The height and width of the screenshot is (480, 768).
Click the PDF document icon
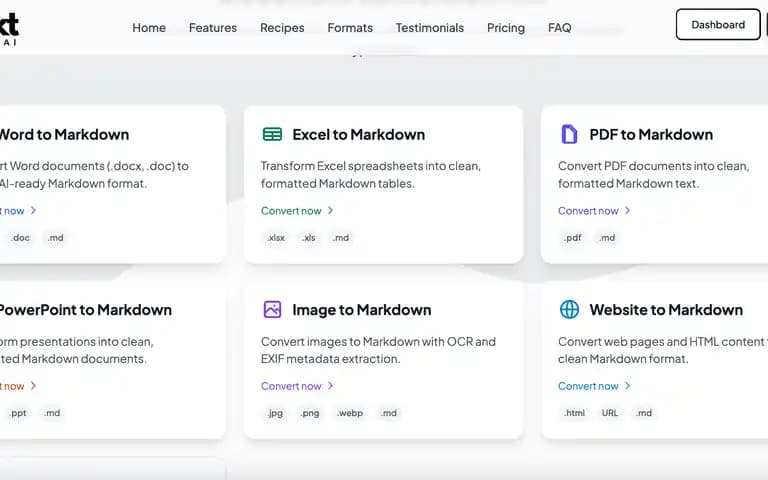click(569, 134)
